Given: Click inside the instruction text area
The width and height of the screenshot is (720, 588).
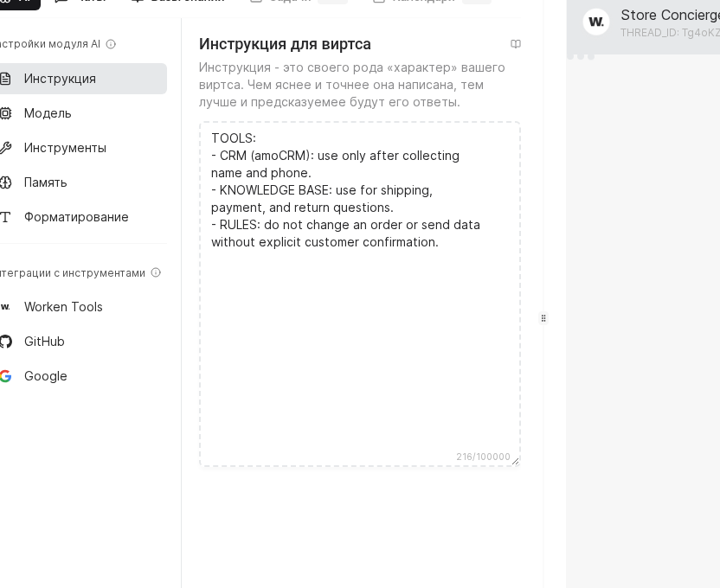Looking at the screenshot, I should click(359, 346).
